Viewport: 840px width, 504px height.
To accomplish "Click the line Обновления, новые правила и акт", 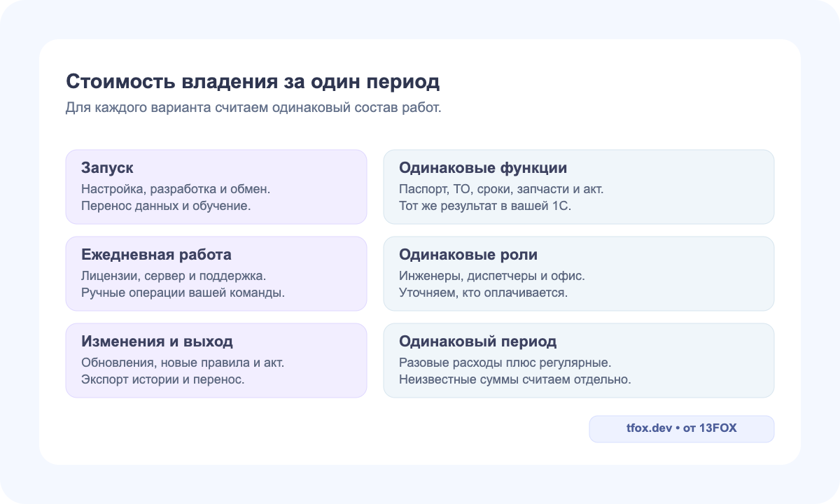I will [183, 363].
